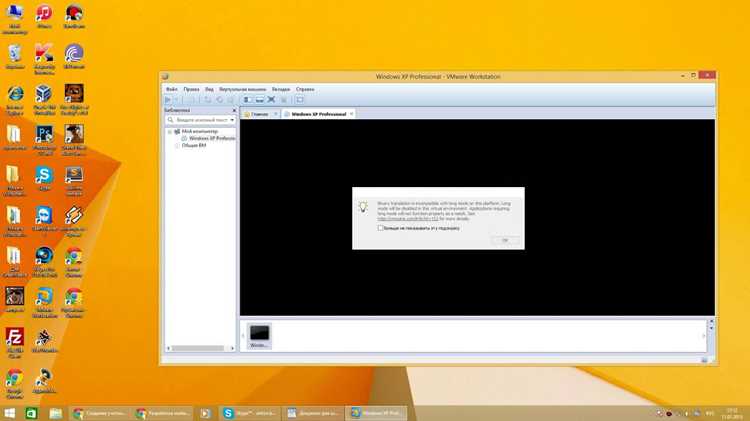
Task: Close the library panel
Action: click(234, 111)
